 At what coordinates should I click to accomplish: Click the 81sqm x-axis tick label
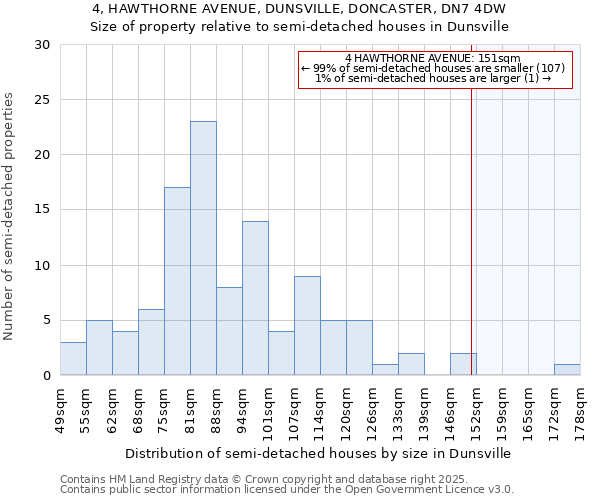point(190,408)
